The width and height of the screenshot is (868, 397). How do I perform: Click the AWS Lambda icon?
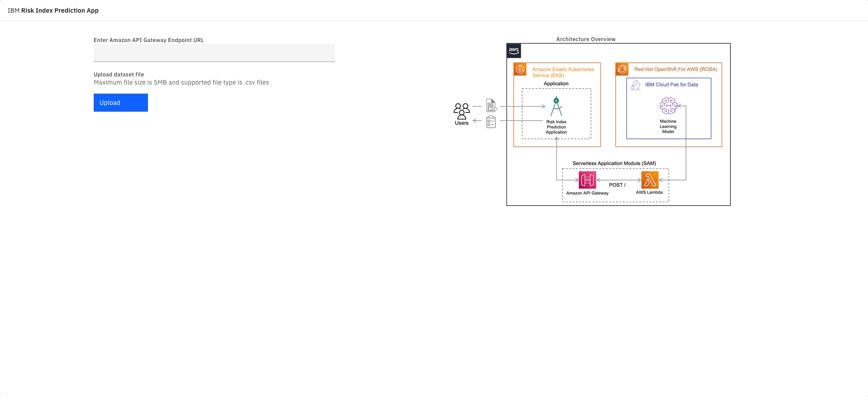click(x=650, y=180)
